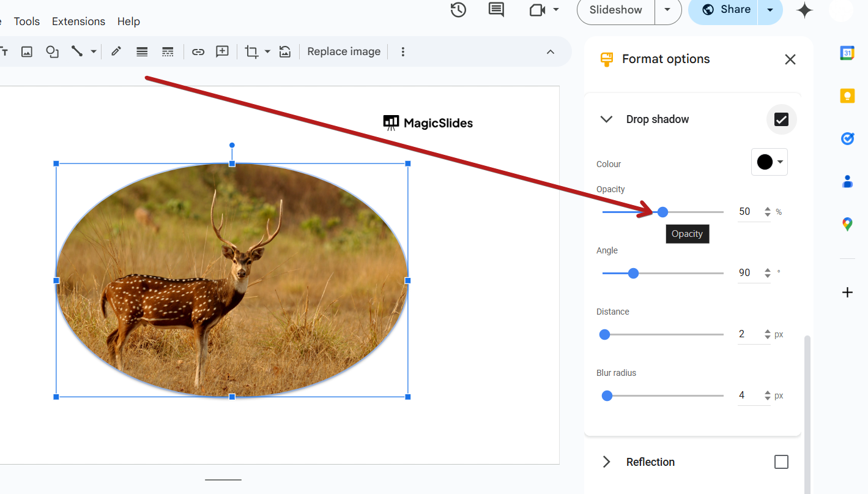Image resolution: width=868 pixels, height=494 pixels.
Task: Open the line tool dropdown arrow
Action: point(92,51)
